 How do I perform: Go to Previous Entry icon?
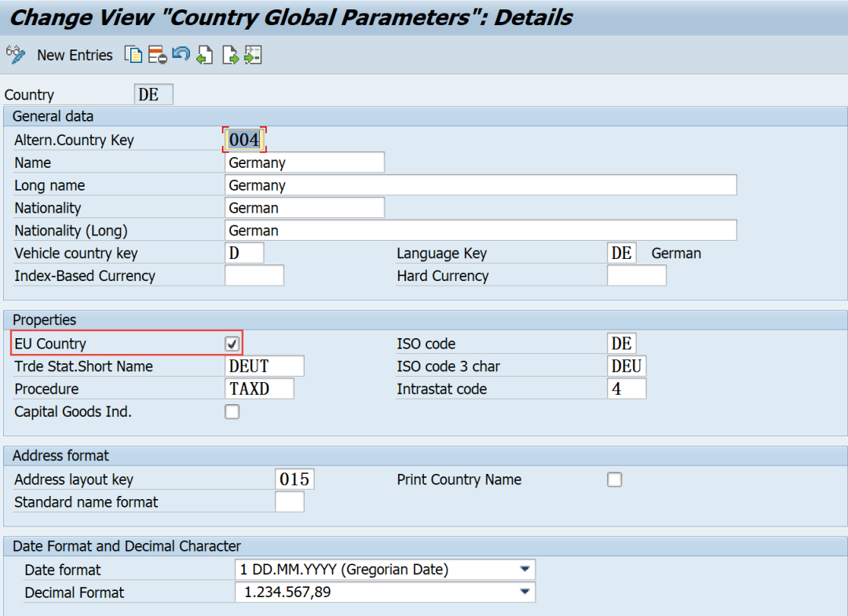pos(205,55)
